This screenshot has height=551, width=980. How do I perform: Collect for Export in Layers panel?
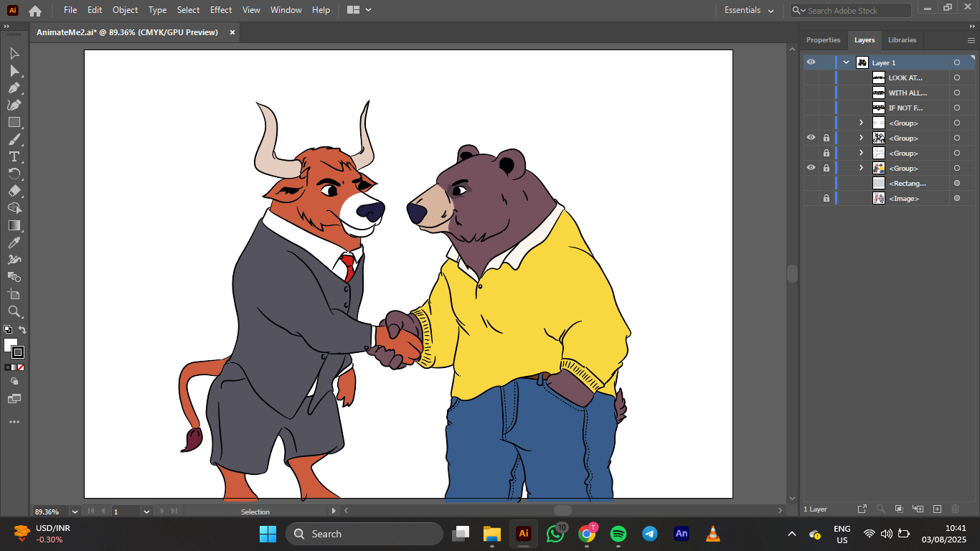pyautogui.click(x=862, y=509)
